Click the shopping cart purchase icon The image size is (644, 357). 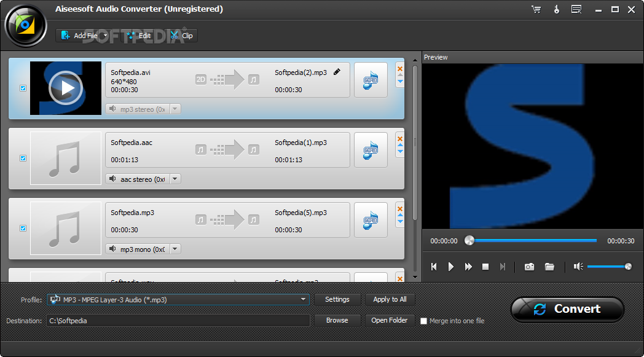point(536,9)
